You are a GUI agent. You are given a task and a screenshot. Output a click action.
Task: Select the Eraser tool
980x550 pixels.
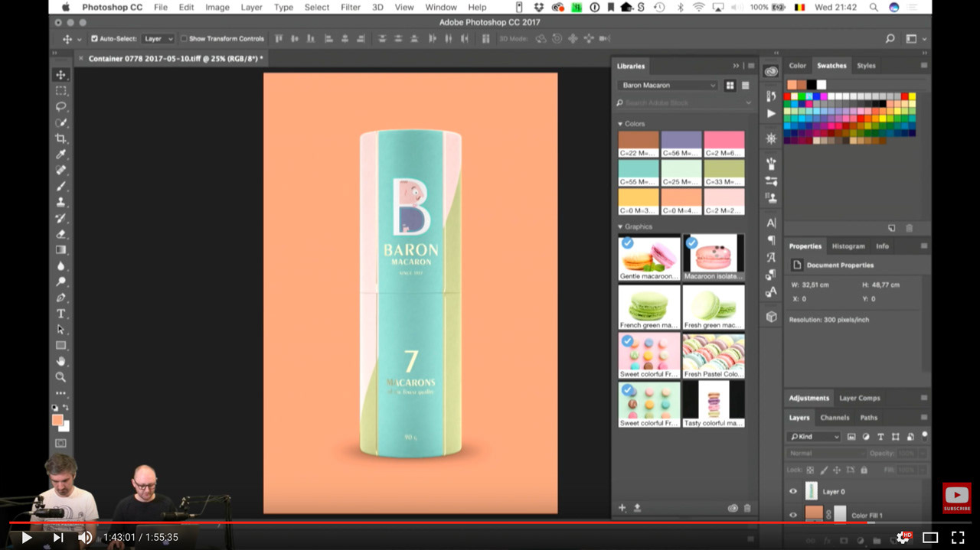pos(60,234)
